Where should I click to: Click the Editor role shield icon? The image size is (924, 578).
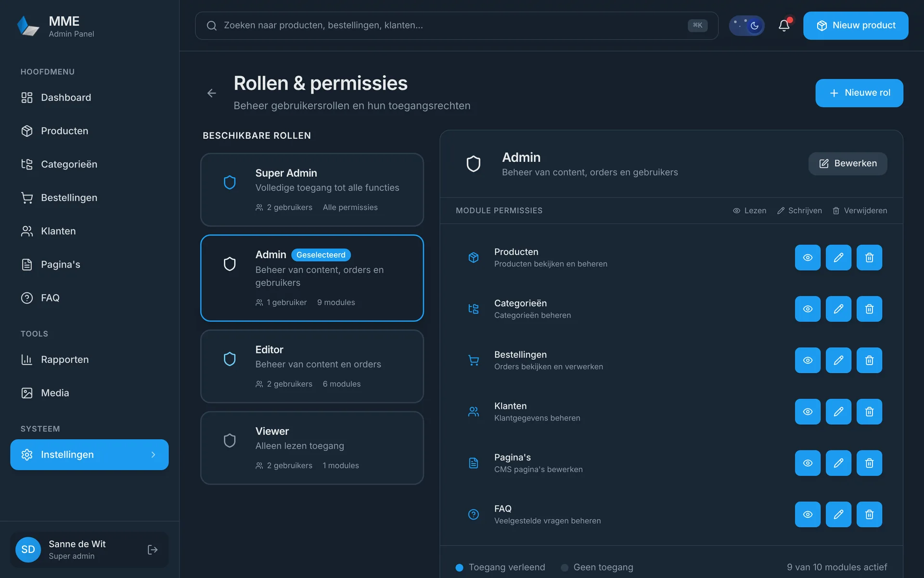point(230,359)
